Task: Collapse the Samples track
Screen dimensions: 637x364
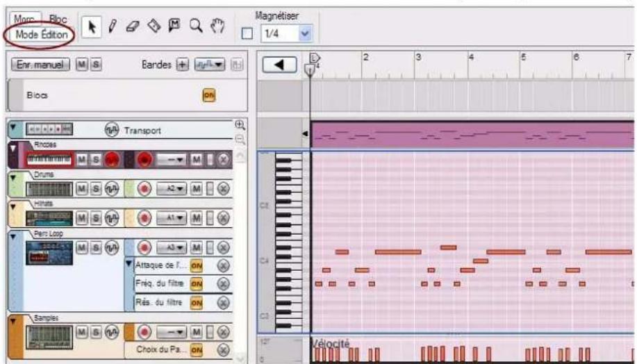Action: 13,322
